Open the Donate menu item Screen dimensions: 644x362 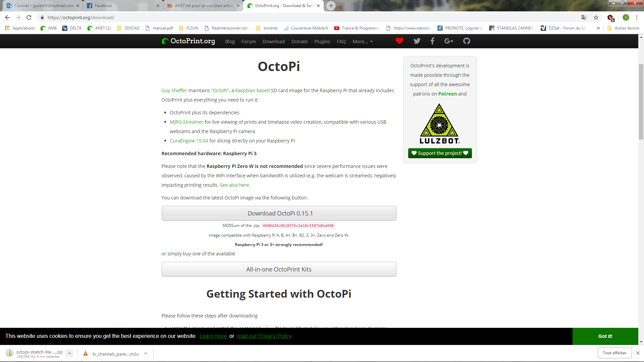[x=300, y=42]
